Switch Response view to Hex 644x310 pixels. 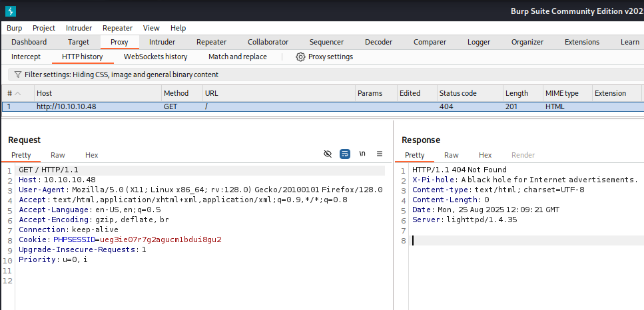point(485,155)
